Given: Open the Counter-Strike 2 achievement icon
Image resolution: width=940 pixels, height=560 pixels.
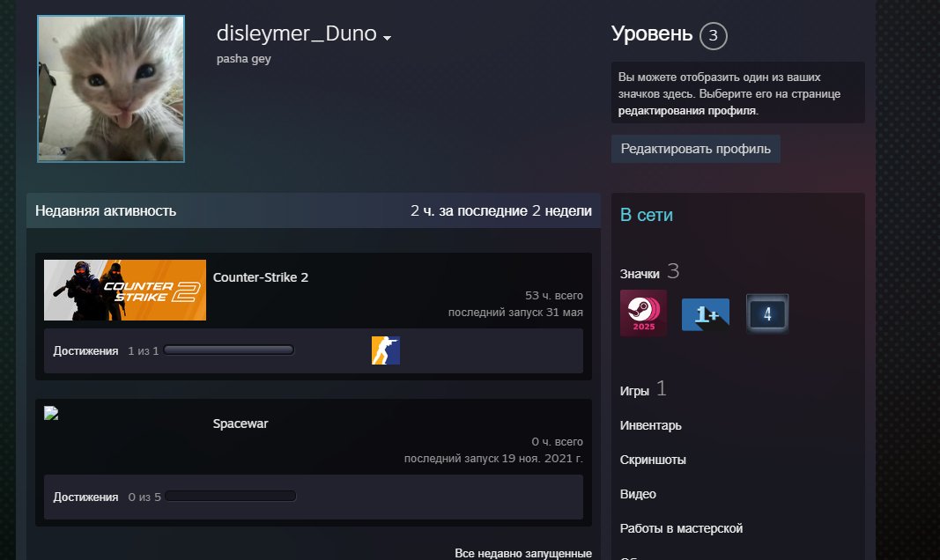Looking at the screenshot, I should click(x=386, y=350).
